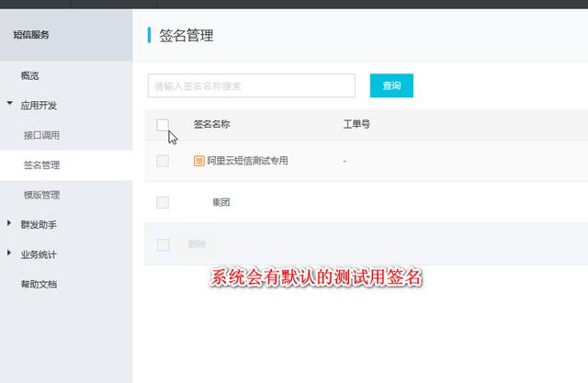Tick the checkbox next to 删除

tap(163, 244)
